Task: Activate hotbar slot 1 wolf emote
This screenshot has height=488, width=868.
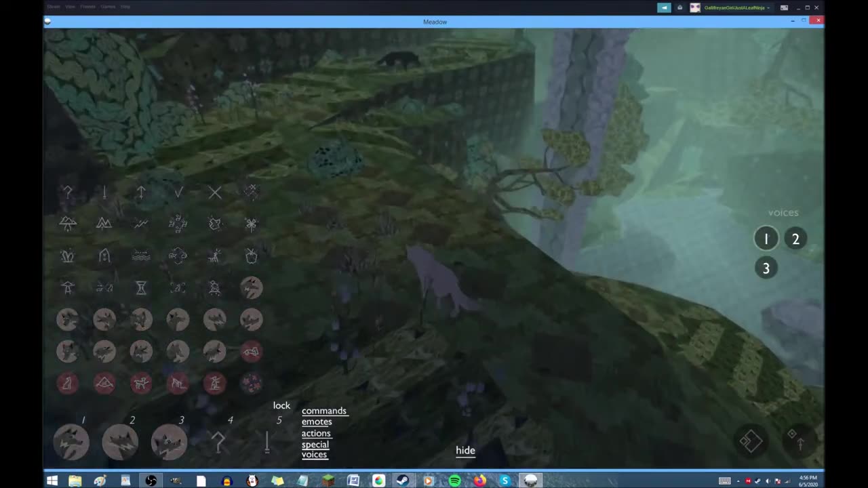Action: [x=71, y=443]
